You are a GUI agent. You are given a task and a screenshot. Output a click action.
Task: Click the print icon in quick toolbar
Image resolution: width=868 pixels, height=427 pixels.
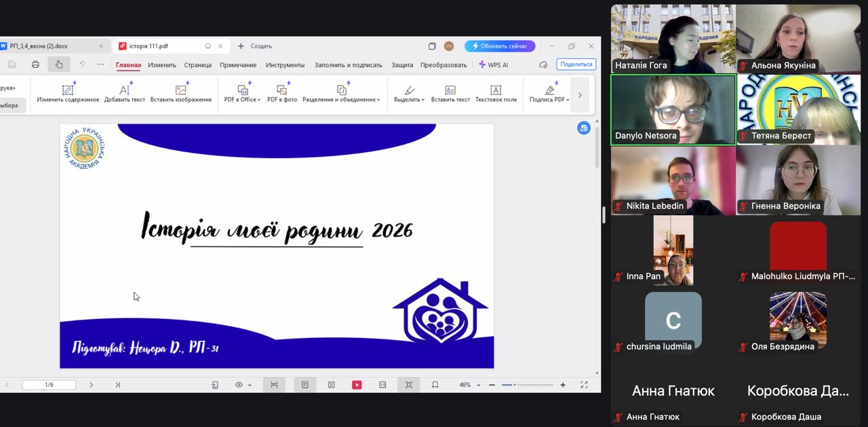35,64
